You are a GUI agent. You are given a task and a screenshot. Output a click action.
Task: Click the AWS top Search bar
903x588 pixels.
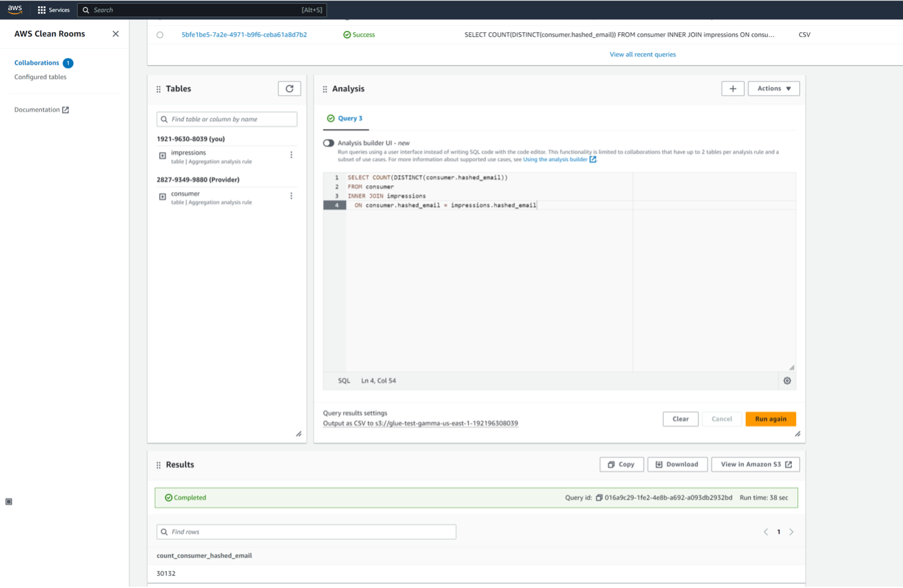pos(202,10)
